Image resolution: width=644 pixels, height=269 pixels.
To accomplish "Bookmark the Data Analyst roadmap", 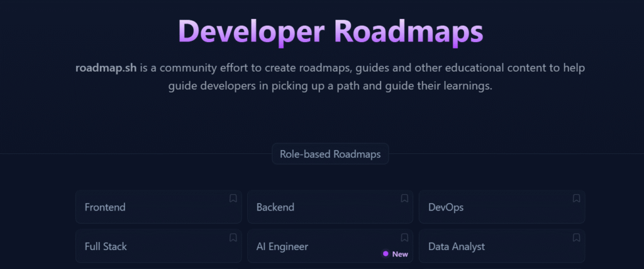I will tap(576, 238).
